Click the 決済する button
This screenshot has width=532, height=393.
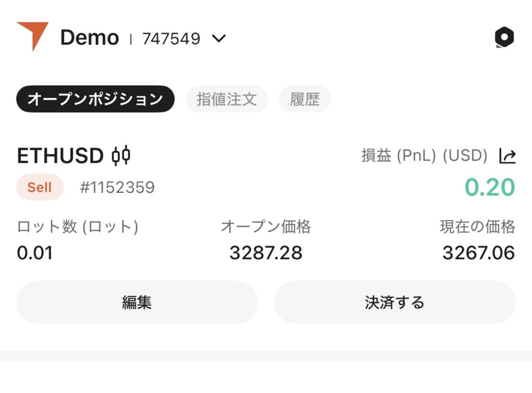coord(394,303)
